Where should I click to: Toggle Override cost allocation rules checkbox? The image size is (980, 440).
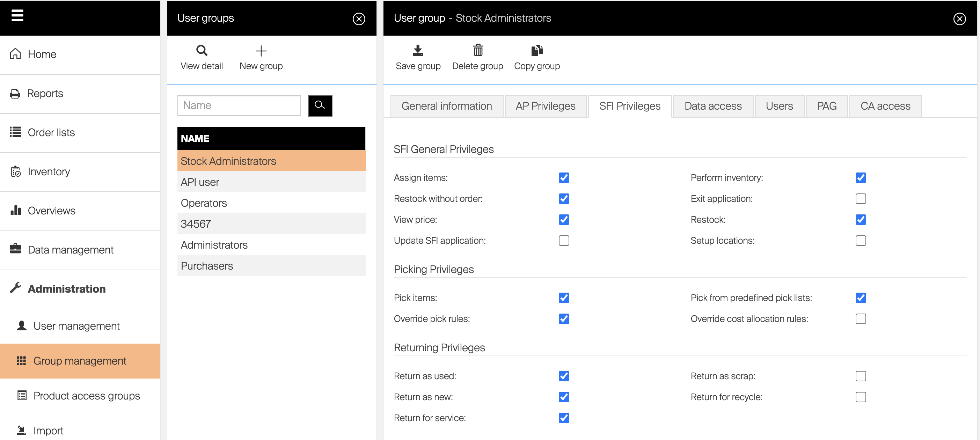click(860, 319)
